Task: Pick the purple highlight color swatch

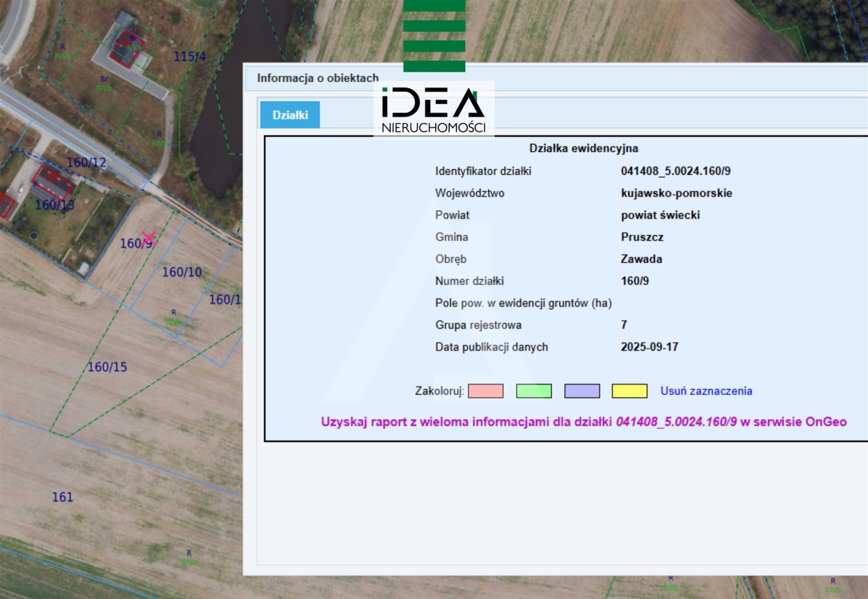Action: [582, 391]
